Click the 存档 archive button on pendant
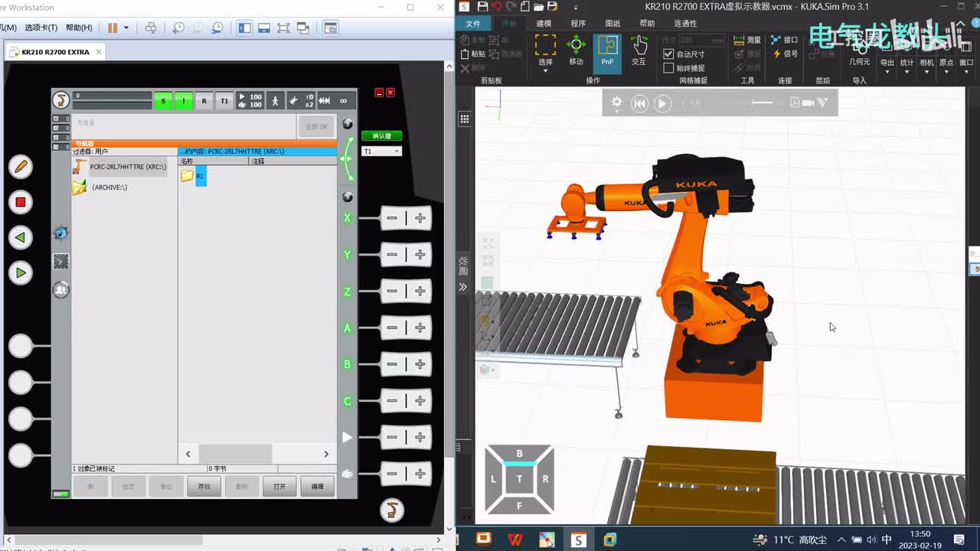Image resolution: width=980 pixels, height=551 pixels. (x=204, y=486)
